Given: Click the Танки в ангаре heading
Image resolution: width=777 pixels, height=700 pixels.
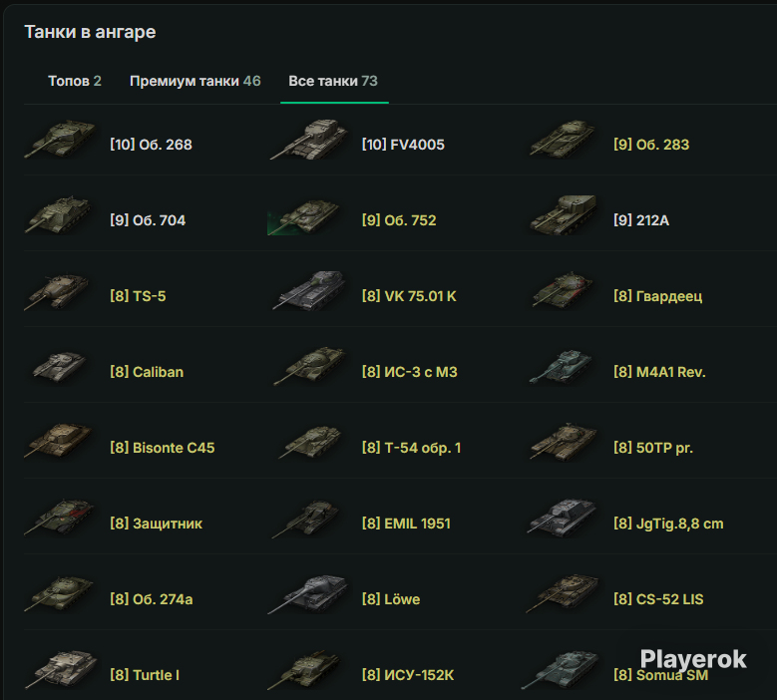Looking at the screenshot, I should (90, 32).
